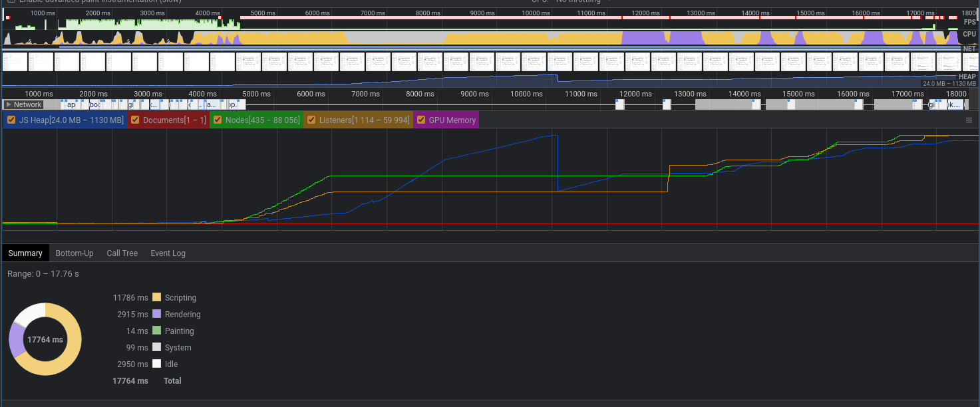Click the NET overview label
The height and width of the screenshot is (407, 980).
pyautogui.click(x=969, y=49)
